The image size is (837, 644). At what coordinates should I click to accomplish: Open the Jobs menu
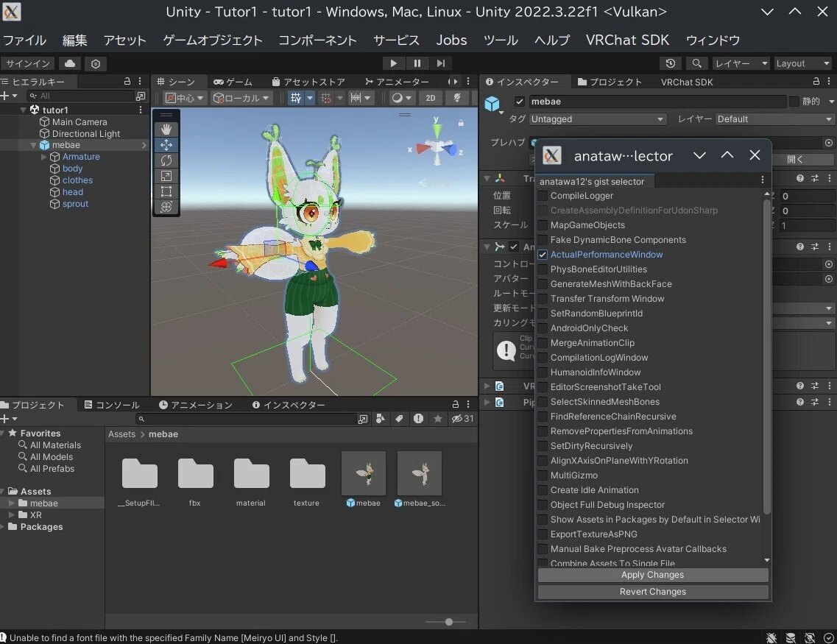451,40
